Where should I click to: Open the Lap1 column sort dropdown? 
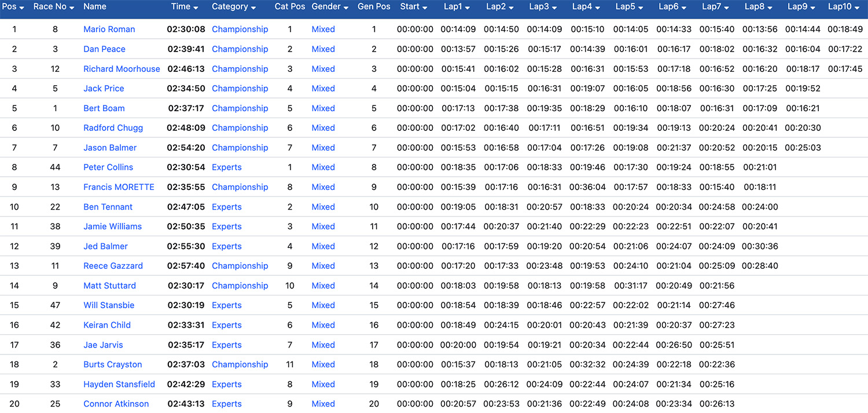click(x=466, y=7)
